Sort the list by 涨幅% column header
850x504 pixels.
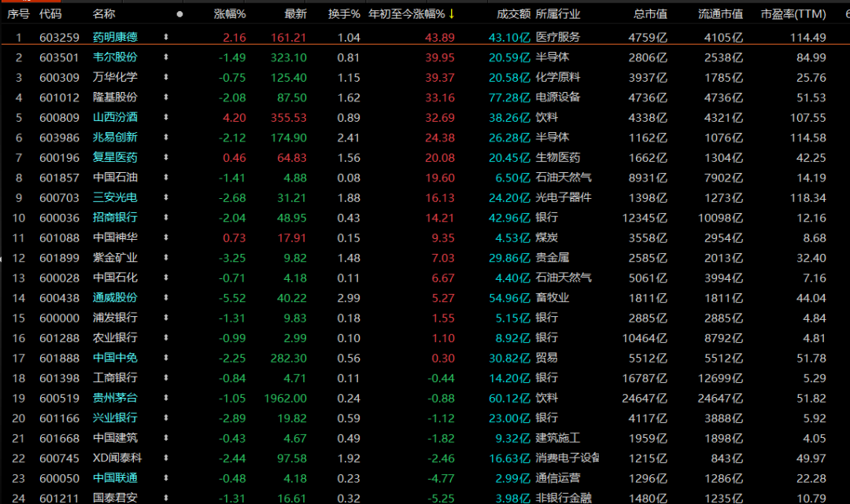[x=230, y=14]
